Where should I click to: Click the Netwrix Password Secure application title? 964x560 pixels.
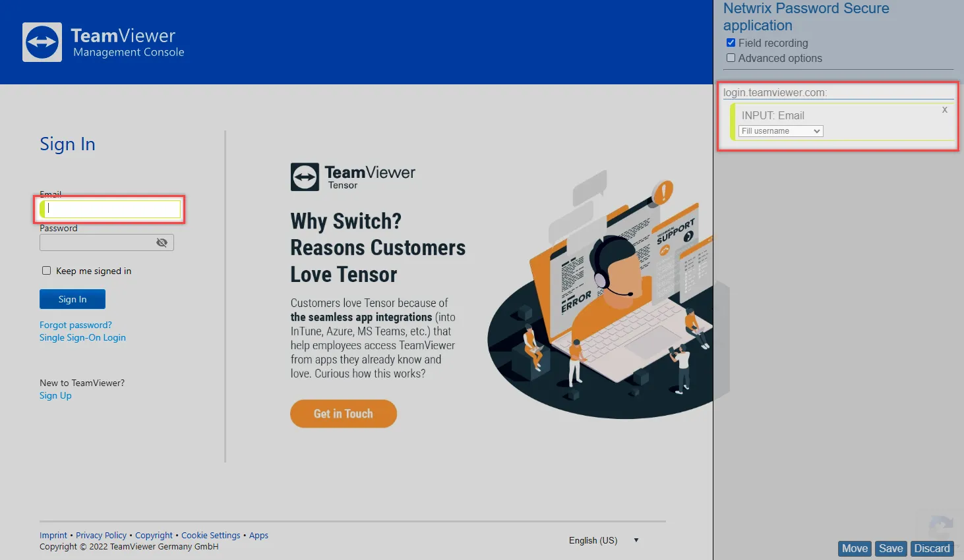tap(806, 17)
